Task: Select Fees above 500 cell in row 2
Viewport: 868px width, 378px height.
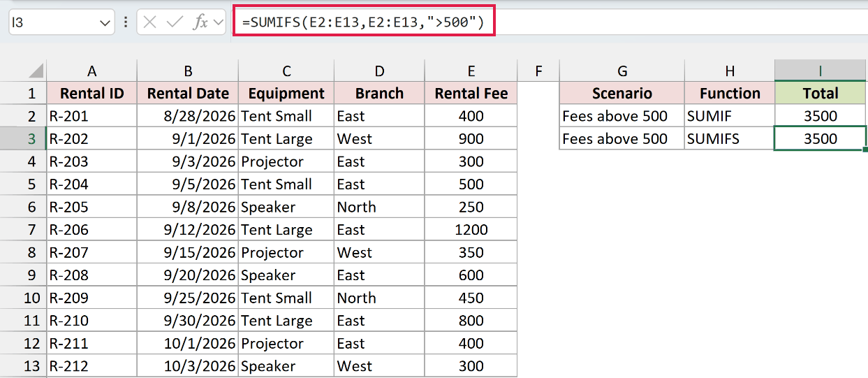Action: (x=622, y=116)
